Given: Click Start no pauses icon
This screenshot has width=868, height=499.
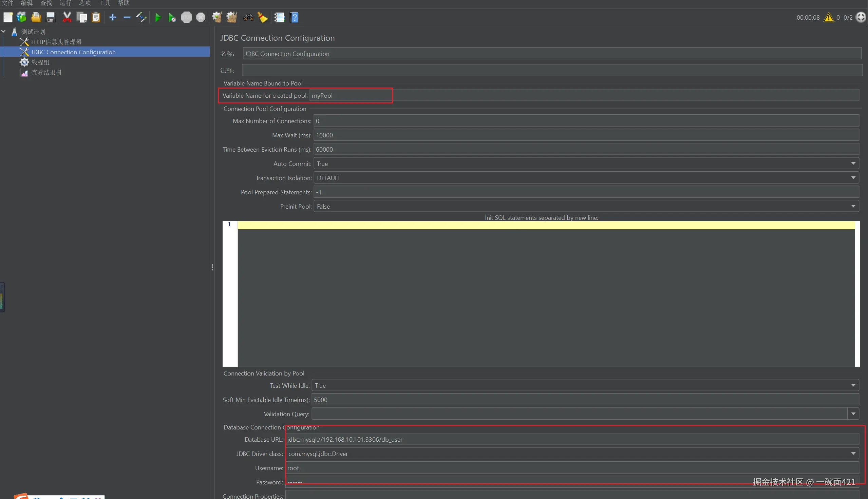Looking at the screenshot, I should coord(172,18).
